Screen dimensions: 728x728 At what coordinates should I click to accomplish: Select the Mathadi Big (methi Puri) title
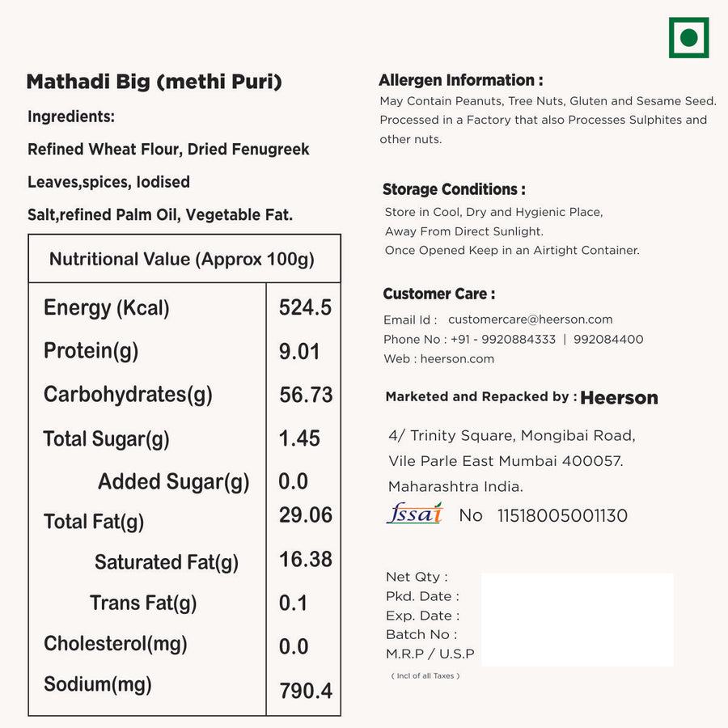pos(154,82)
